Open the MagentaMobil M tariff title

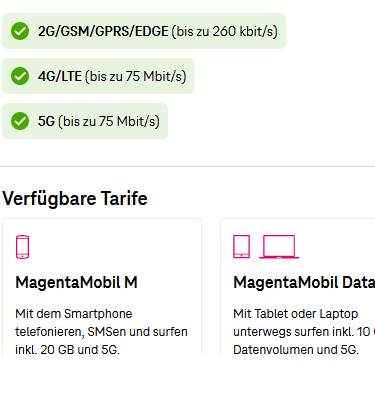[76, 282]
